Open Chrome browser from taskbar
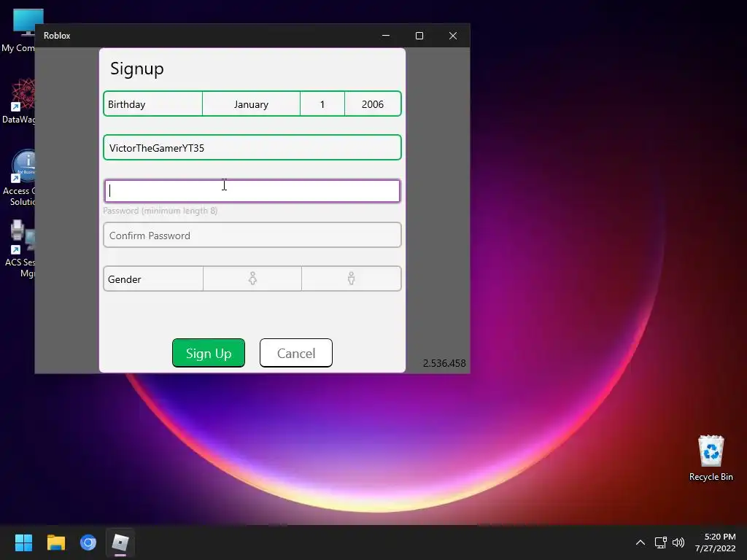 tap(88, 542)
